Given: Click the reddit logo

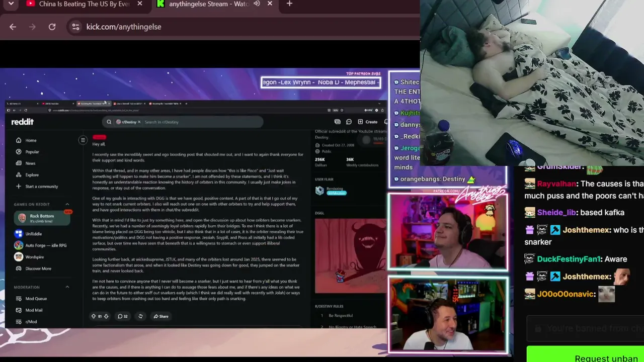Looking at the screenshot, I should point(22,122).
